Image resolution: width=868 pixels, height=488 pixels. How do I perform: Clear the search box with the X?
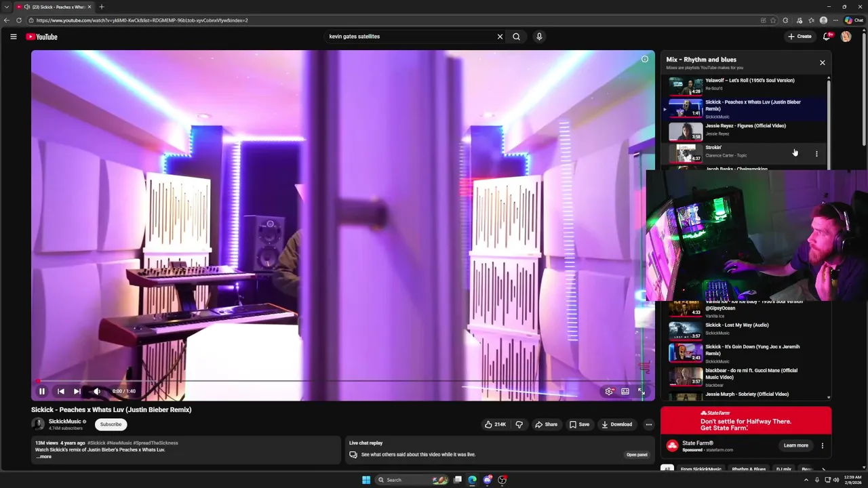tap(500, 37)
